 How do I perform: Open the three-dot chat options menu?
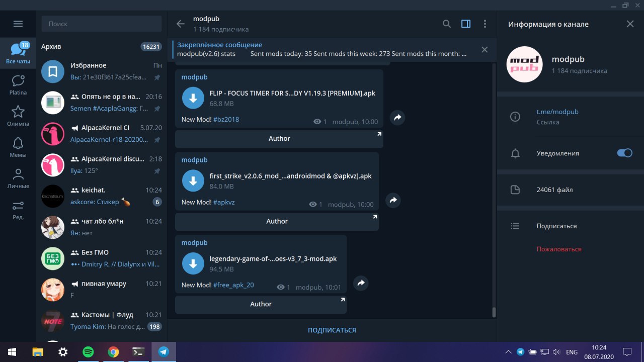[485, 24]
